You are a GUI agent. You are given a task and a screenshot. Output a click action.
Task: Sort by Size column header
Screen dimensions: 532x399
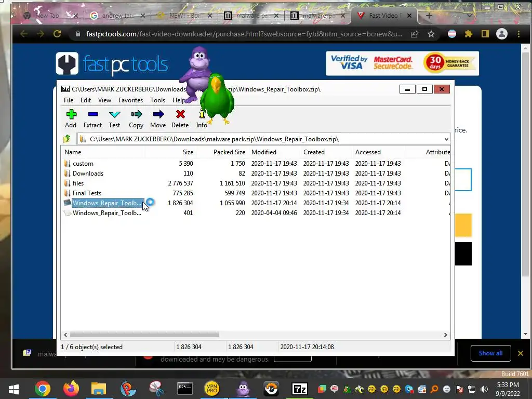pyautogui.click(x=170, y=152)
